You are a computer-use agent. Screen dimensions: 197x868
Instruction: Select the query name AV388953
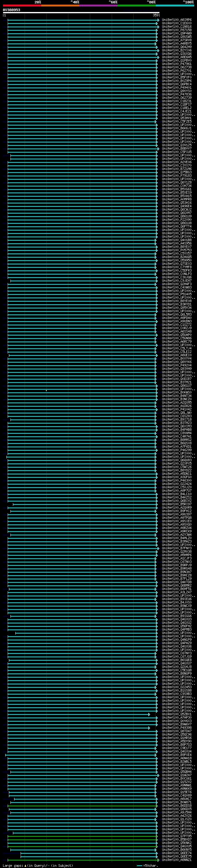click(11, 10)
